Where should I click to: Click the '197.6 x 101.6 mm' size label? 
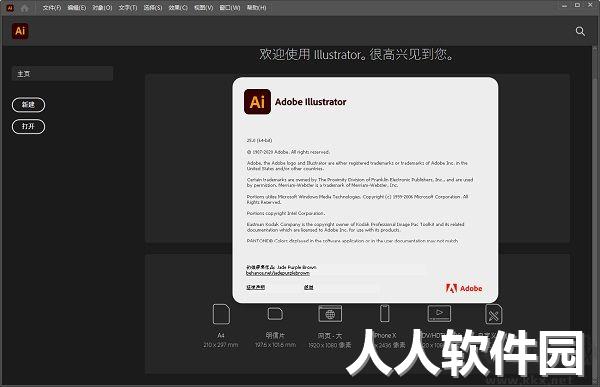pos(275,345)
